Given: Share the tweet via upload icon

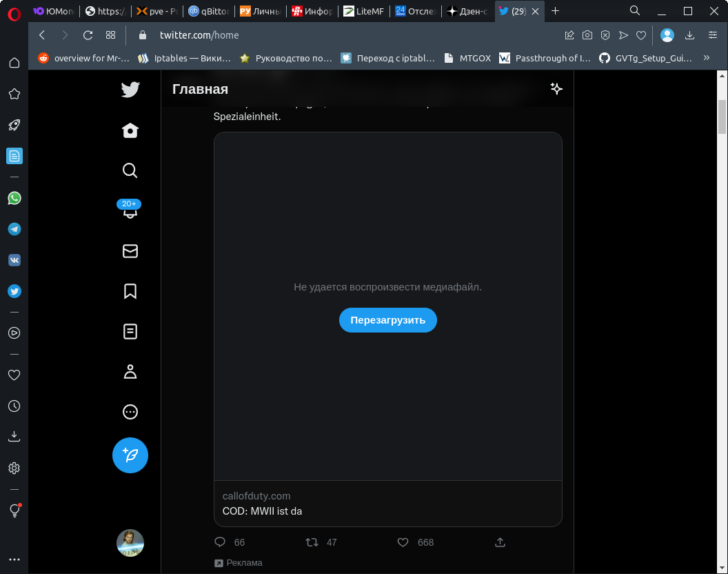Looking at the screenshot, I should click(x=500, y=542).
